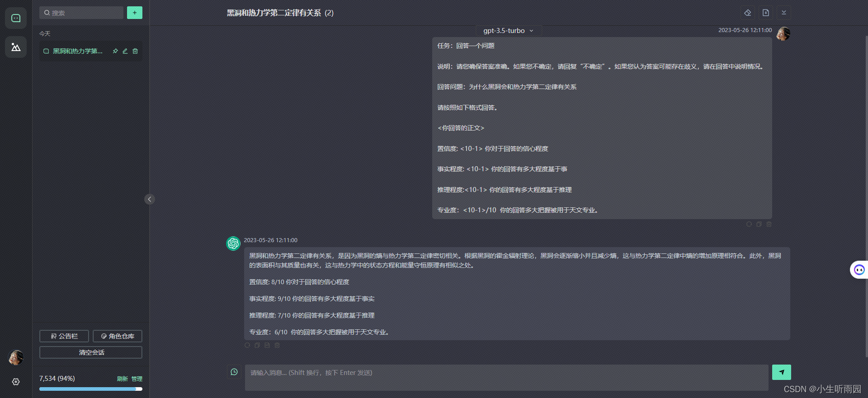868x398 pixels.
Task: Open the chat section in left rail
Action: (16, 18)
